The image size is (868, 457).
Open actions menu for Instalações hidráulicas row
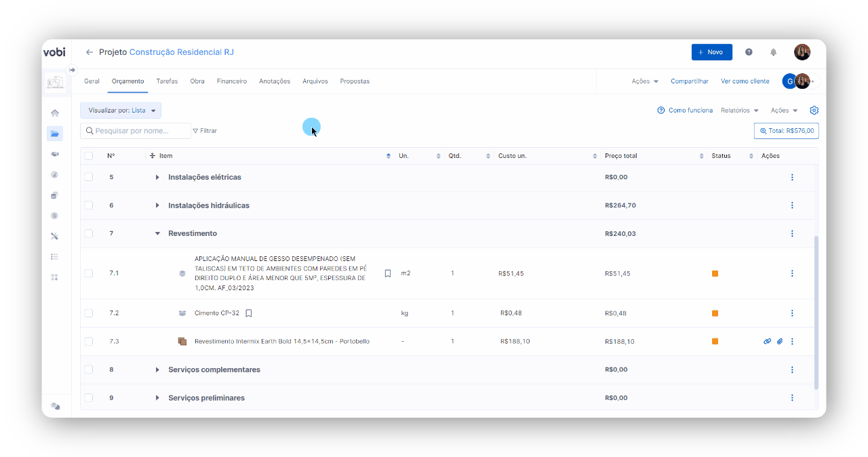pyautogui.click(x=792, y=205)
